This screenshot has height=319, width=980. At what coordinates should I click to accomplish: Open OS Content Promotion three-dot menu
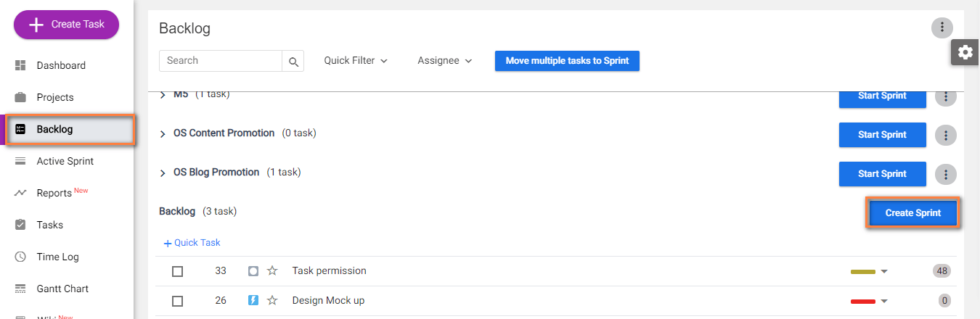945,135
